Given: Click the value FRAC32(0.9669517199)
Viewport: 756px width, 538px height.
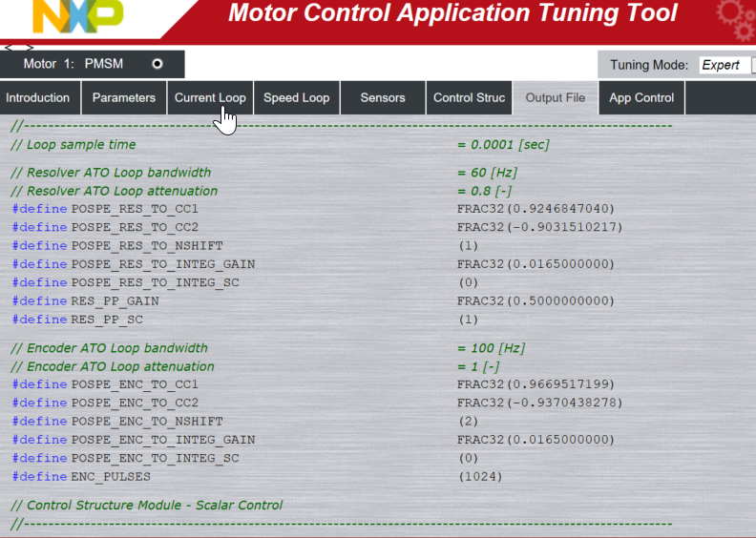Looking at the screenshot, I should (535, 384).
